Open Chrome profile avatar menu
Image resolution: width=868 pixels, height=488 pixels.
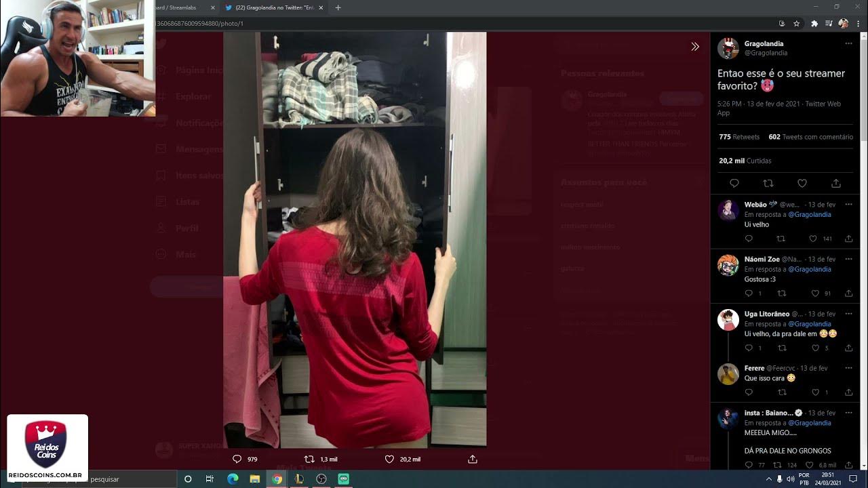(x=843, y=23)
